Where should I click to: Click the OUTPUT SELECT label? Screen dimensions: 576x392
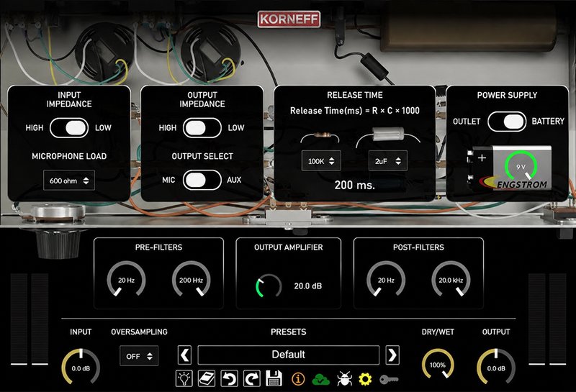click(x=202, y=156)
